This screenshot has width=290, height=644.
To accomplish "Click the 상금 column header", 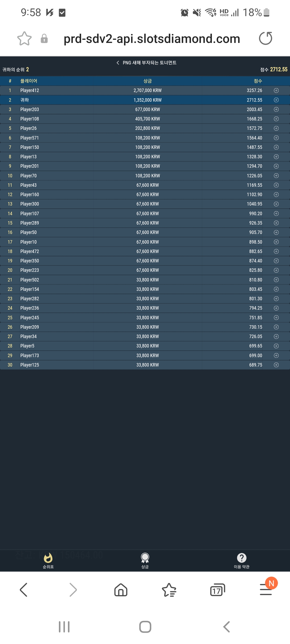I will pyautogui.click(x=148, y=81).
